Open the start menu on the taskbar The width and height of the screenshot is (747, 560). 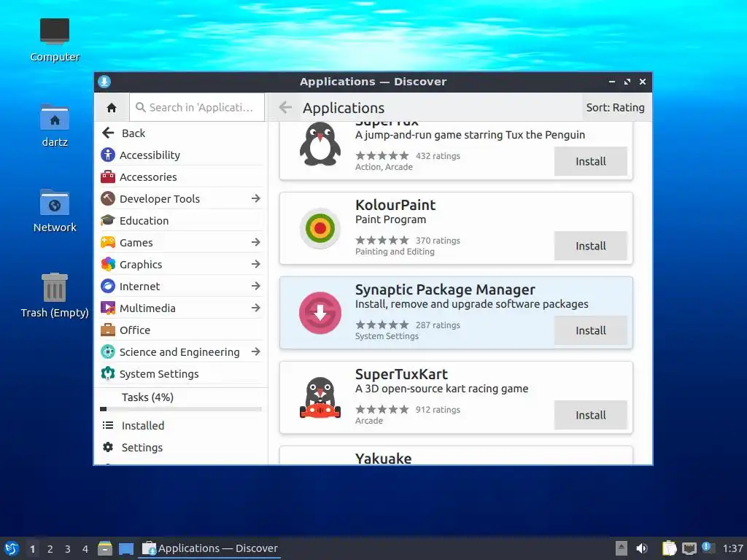[x=12, y=548]
